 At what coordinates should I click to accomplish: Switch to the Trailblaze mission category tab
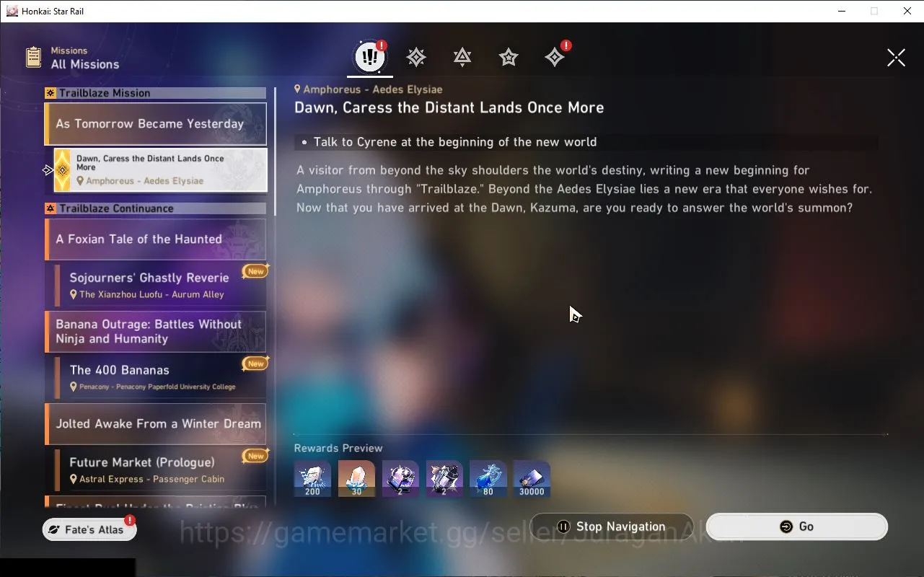point(416,58)
